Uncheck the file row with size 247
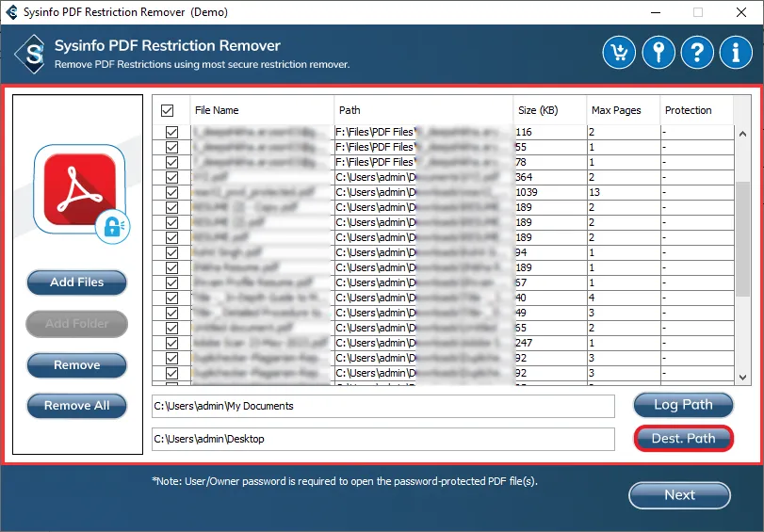This screenshot has height=532, width=764. click(x=171, y=344)
